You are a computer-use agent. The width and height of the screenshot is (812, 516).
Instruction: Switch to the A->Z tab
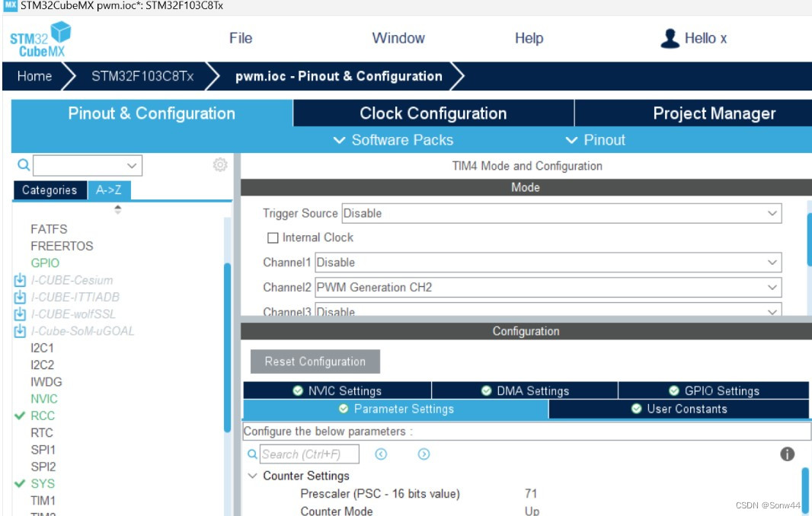click(x=109, y=190)
